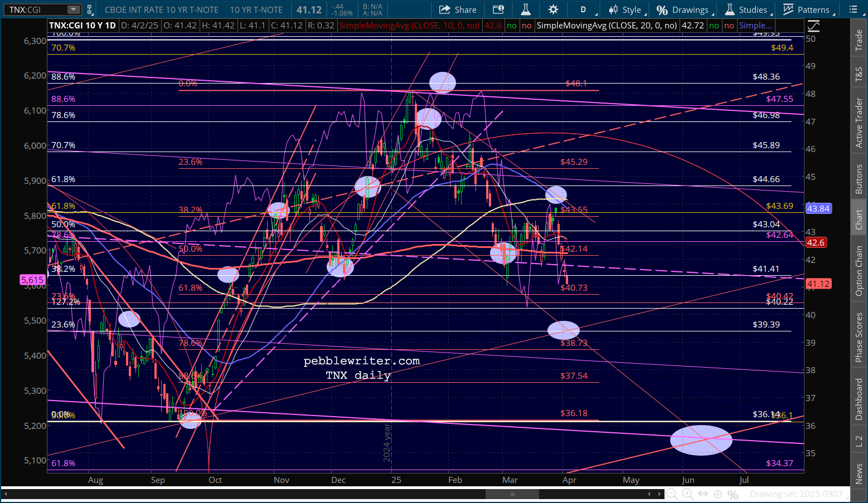
Task: Switch to the Option Chain sidebar tab
Action: [859, 271]
